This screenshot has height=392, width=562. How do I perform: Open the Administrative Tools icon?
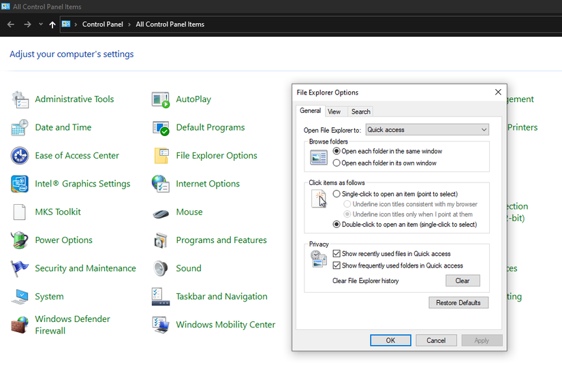pyautogui.click(x=20, y=99)
